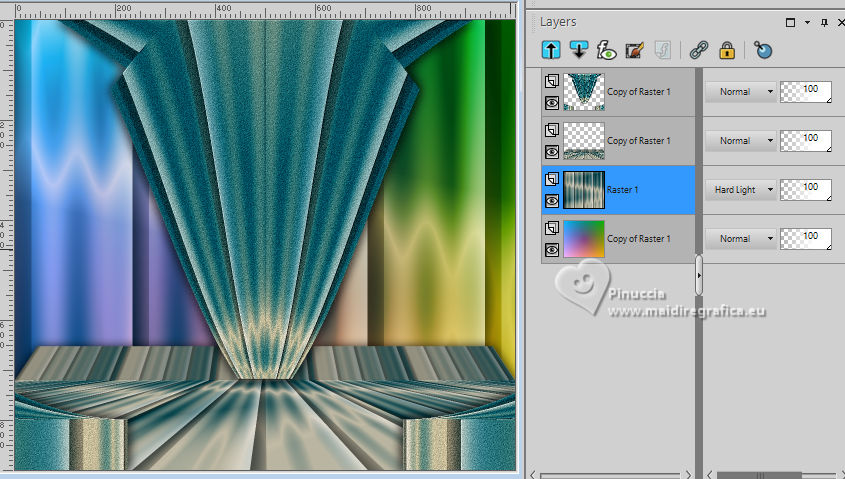The image size is (845, 479).
Task: Close the Layers palette
Action: tap(841, 22)
